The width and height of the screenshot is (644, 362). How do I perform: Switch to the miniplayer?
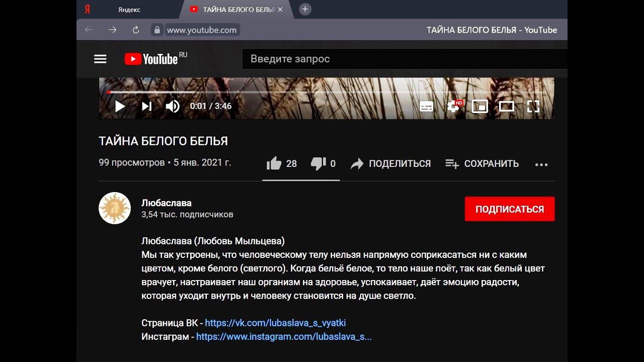point(480,106)
